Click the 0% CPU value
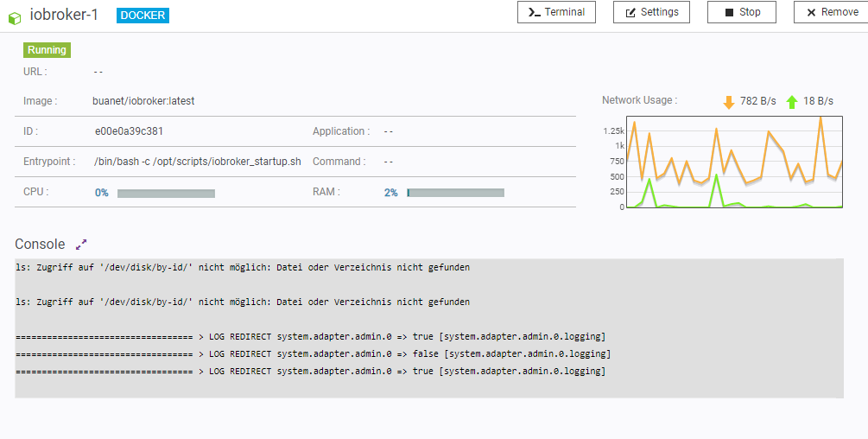This screenshot has width=868, height=439. click(102, 193)
